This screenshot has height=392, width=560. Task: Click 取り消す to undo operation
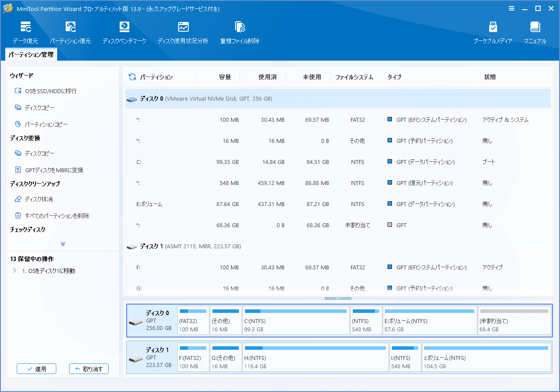pos(89,369)
